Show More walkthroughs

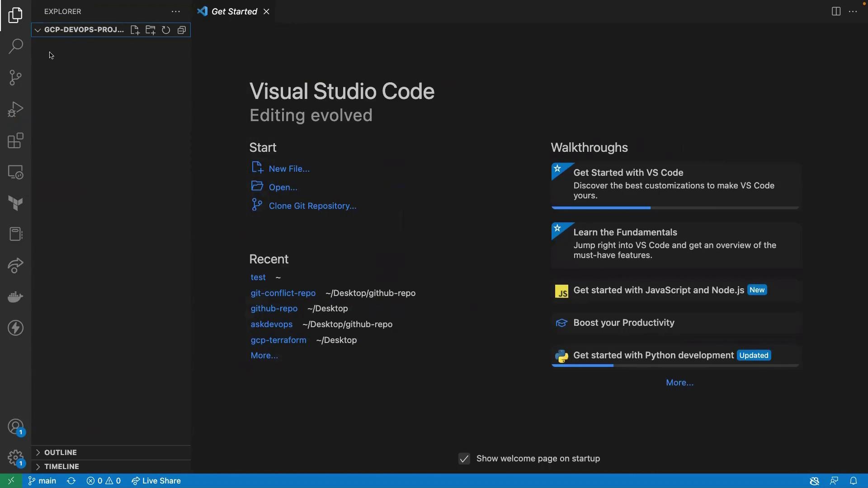point(679,383)
